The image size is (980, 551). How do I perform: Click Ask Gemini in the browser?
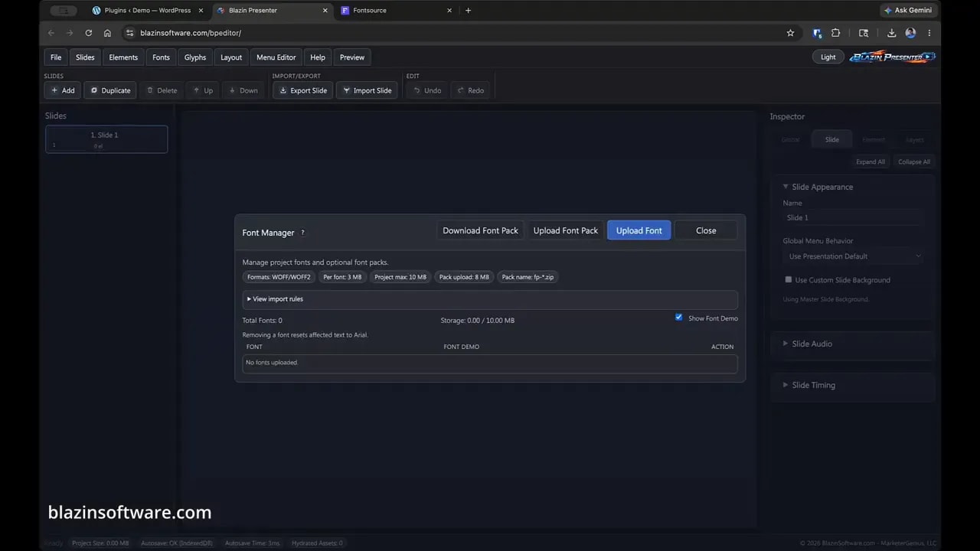pos(908,11)
